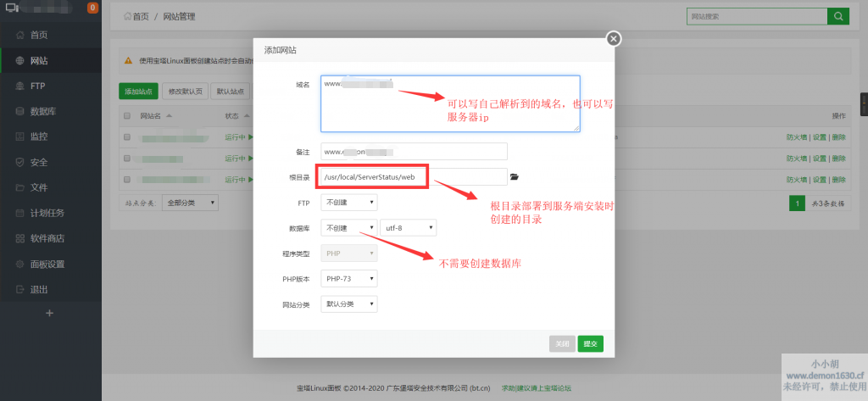Open the utf-8 encoding dropdown

point(409,228)
